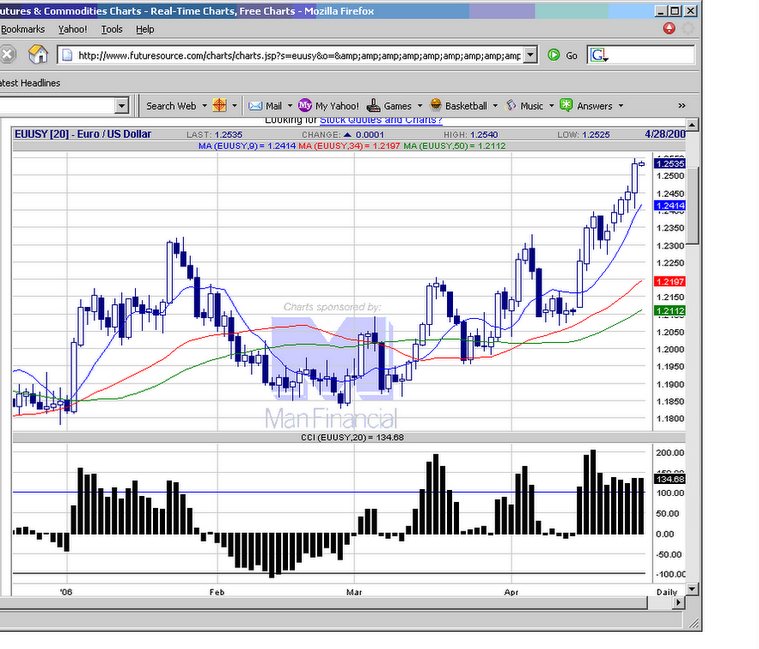This screenshot has width=759, height=649.
Task: Expand the Music dropdown arrow
Action: pyautogui.click(x=551, y=106)
